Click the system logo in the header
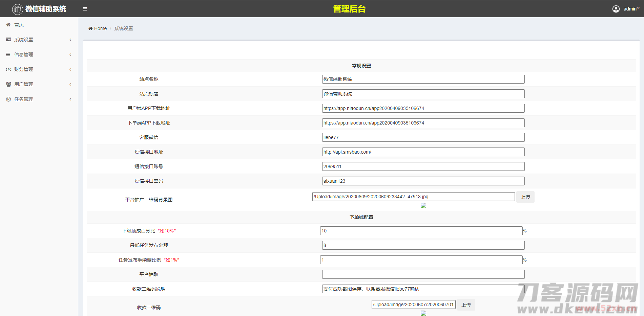The height and width of the screenshot is (316, 644). tap(18, 9)
